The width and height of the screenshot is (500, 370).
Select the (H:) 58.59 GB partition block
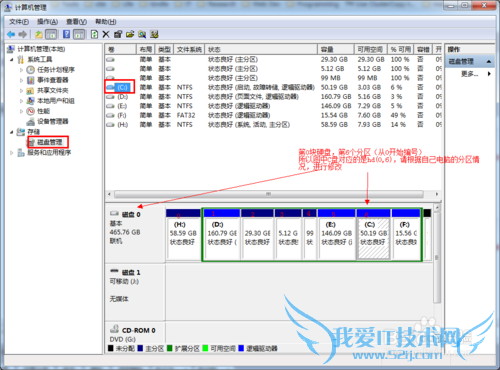coord(183,234)
